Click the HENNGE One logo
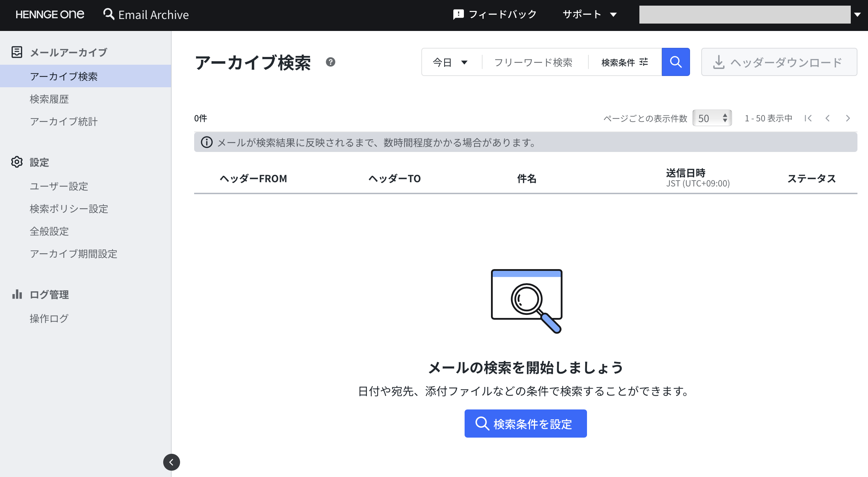 point(50,14)
